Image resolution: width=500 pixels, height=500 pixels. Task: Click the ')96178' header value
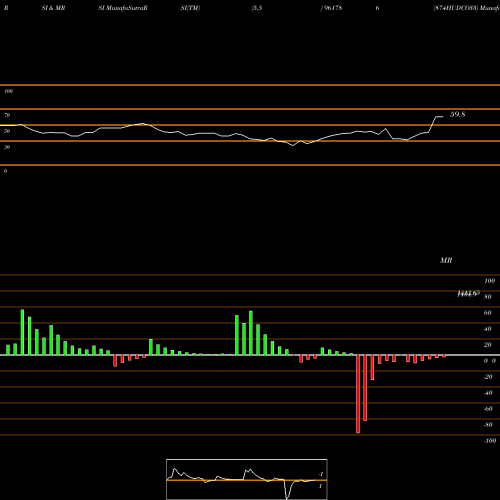click(331, 8)
